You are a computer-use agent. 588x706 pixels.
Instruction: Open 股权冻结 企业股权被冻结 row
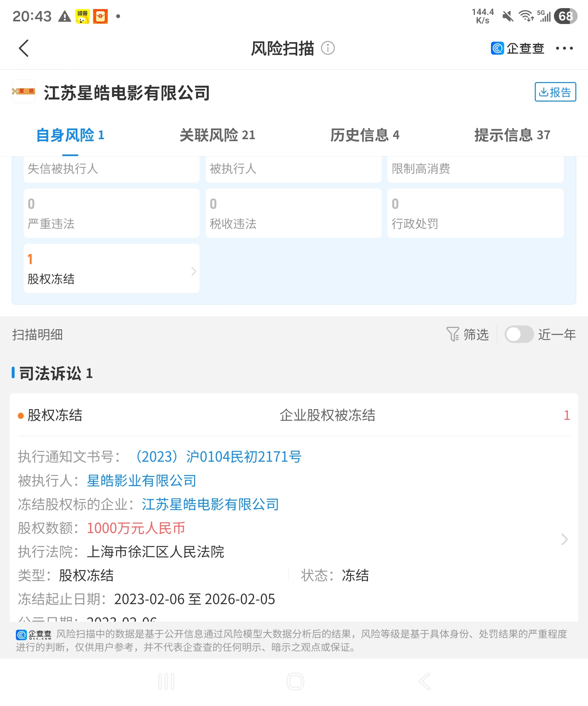click(x=294, y=416)
